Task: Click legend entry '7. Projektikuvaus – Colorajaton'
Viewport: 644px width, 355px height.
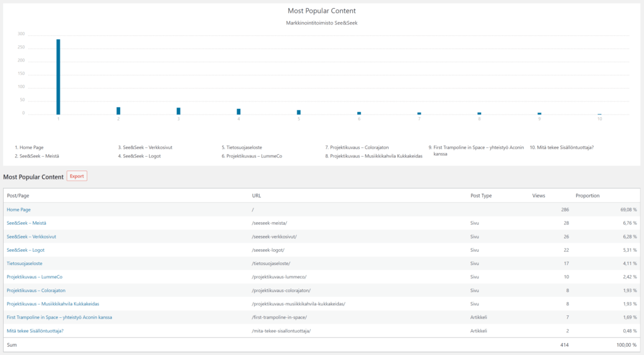Action: coord(357,147)
